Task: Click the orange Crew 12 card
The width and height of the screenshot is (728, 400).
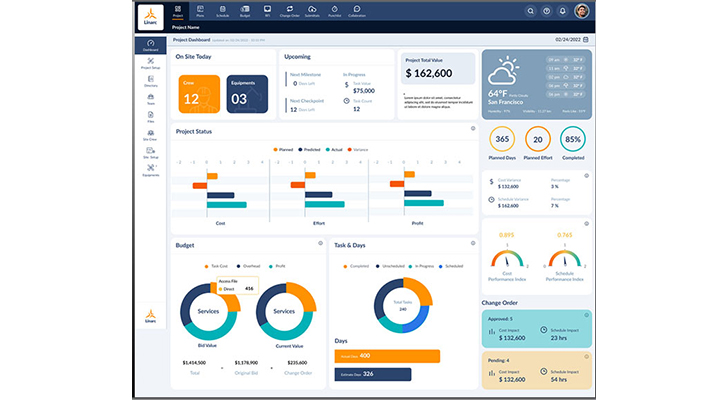Action: (x=199, y=94)
